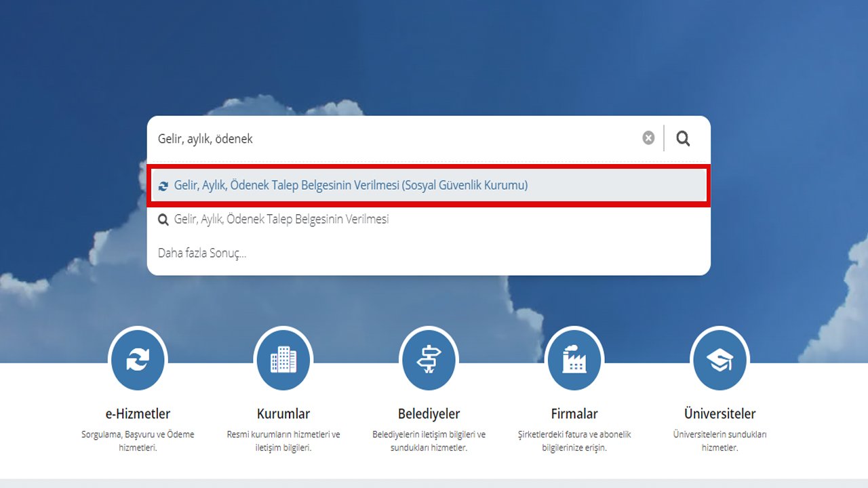Click the magnifier icon in the second suggestion
The width and height of the screenshot is (868, 488).
pyautogui.click(x=163, y=220)
